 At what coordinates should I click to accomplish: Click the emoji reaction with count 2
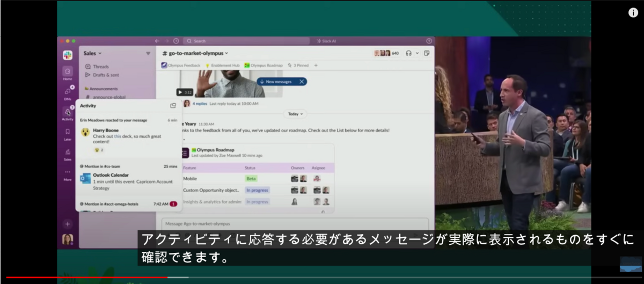pyautogui.click(x=99, y=150)
